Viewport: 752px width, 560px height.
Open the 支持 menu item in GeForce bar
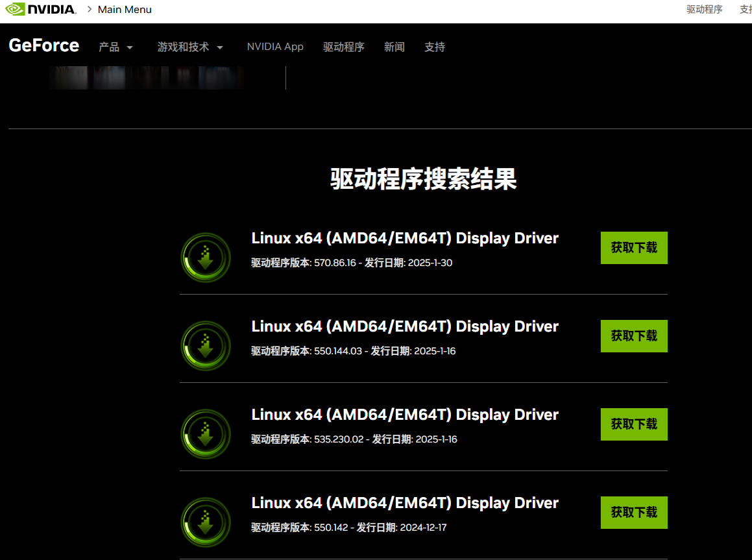pyautogui.click(x=435, y=47)
